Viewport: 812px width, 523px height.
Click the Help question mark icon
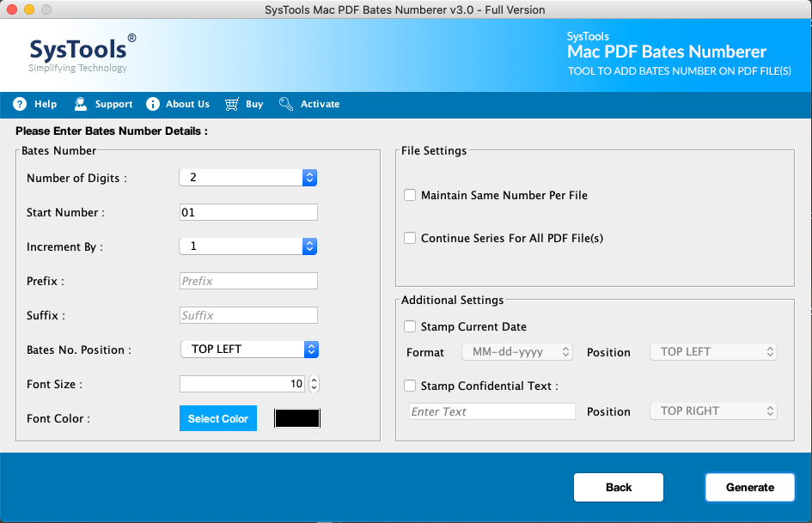[x=20, y=104]
